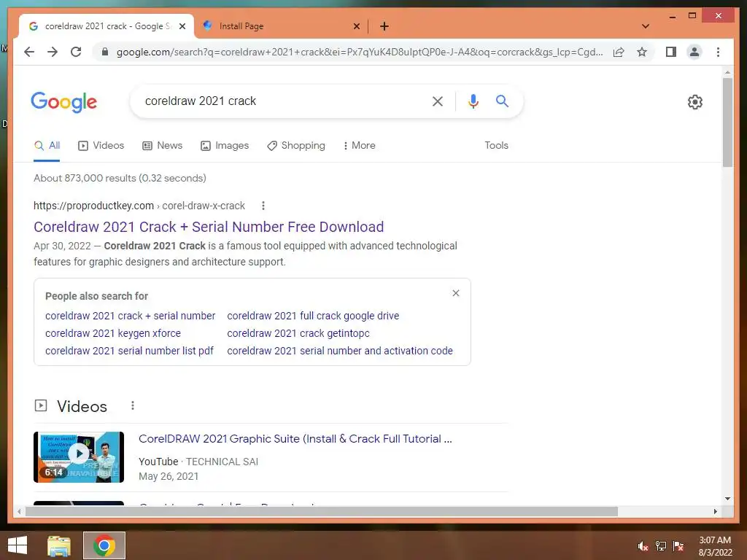
Task: Reload the page with refresh icon
Action: (76, 52)
